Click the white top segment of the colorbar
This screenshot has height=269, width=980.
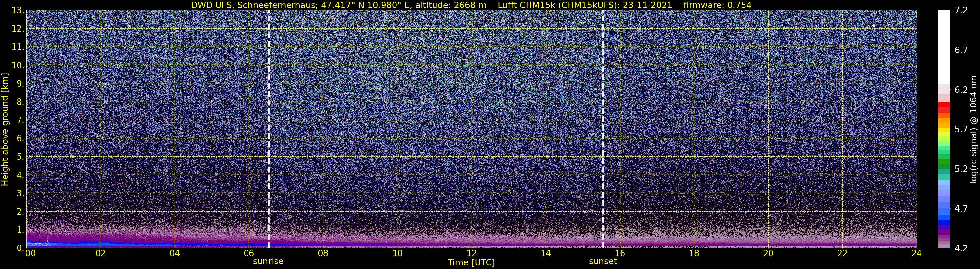944,47
